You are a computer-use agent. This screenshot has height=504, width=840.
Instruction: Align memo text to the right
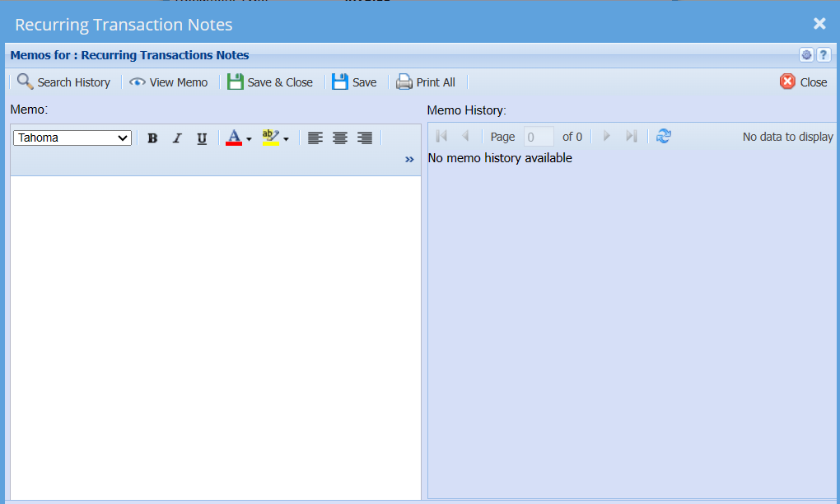pyautogui.click(x=365, y=138)
